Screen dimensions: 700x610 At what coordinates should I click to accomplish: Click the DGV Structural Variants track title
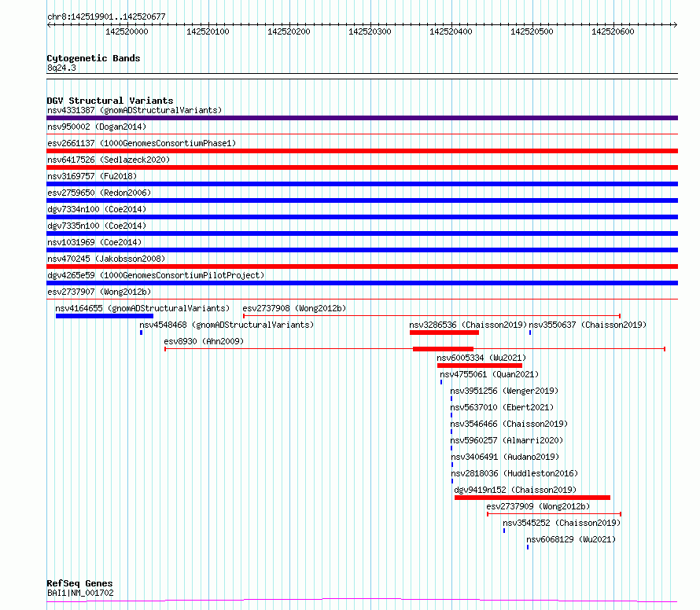point(110,101)
